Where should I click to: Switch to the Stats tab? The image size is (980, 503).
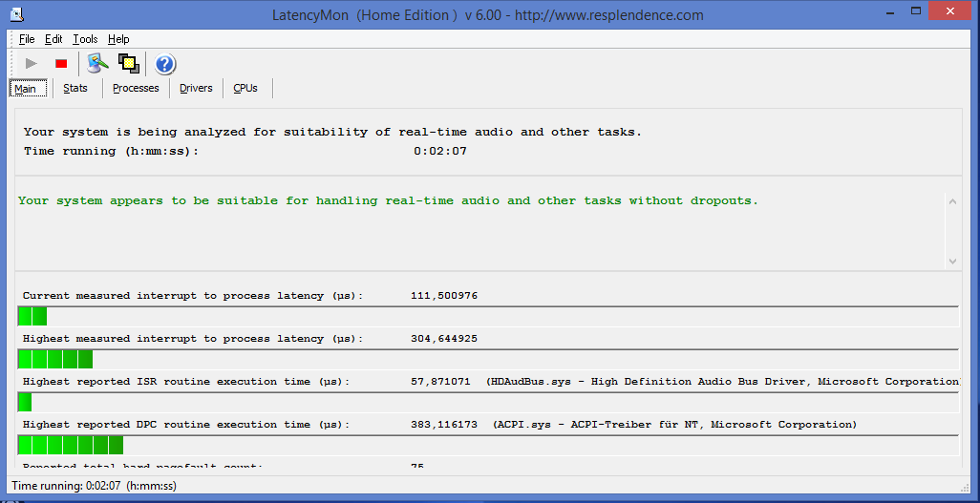click(x=75, y=88)
